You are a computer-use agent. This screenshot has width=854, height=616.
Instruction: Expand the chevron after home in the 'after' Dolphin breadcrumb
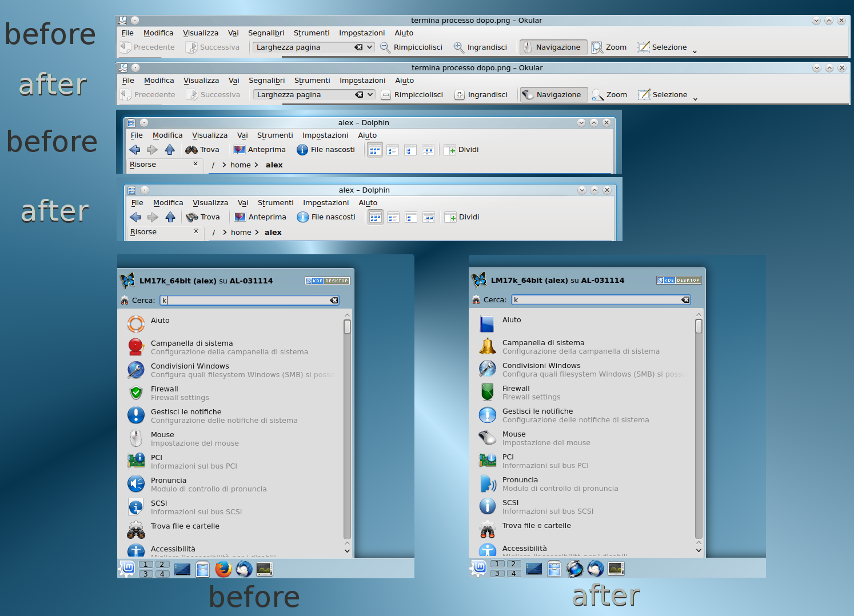click(257, 233)
